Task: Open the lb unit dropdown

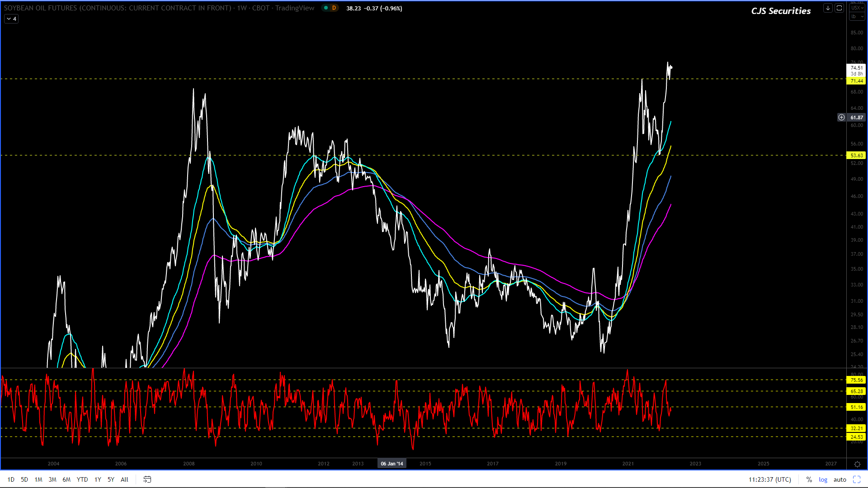Action: (x=857, y=17)
